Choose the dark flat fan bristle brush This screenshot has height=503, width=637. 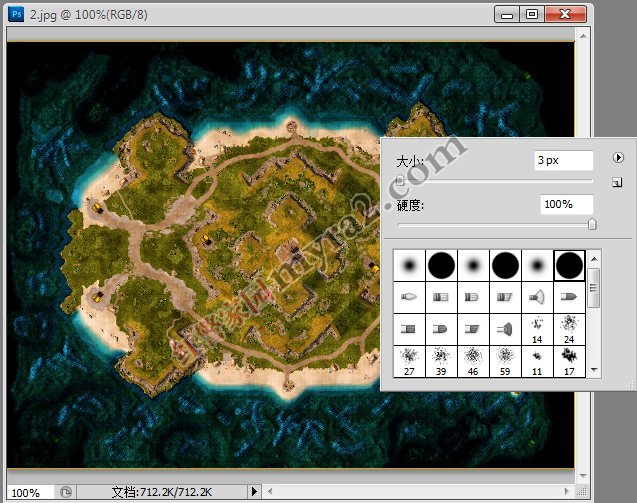pos(505,330)
